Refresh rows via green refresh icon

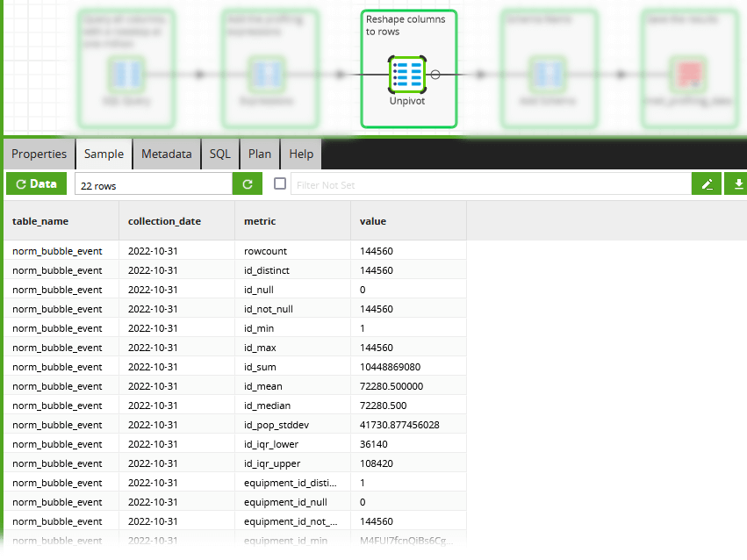click(x=247, y=183)
